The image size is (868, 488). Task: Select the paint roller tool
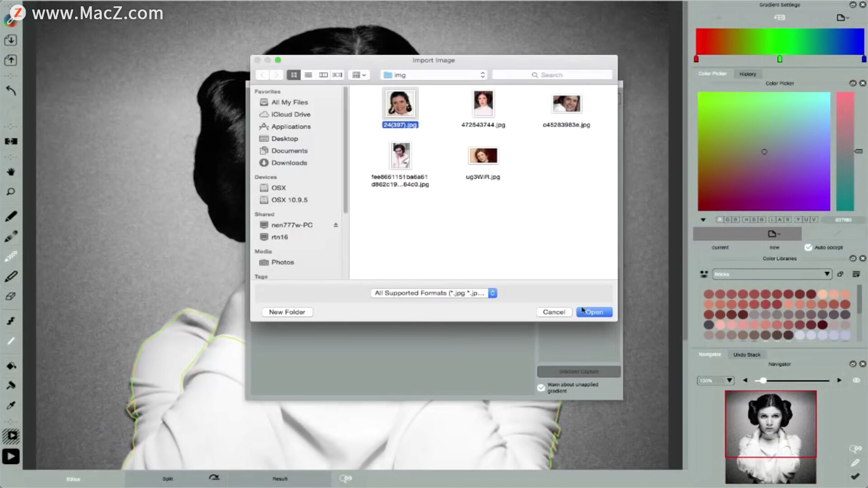(10, 385)
